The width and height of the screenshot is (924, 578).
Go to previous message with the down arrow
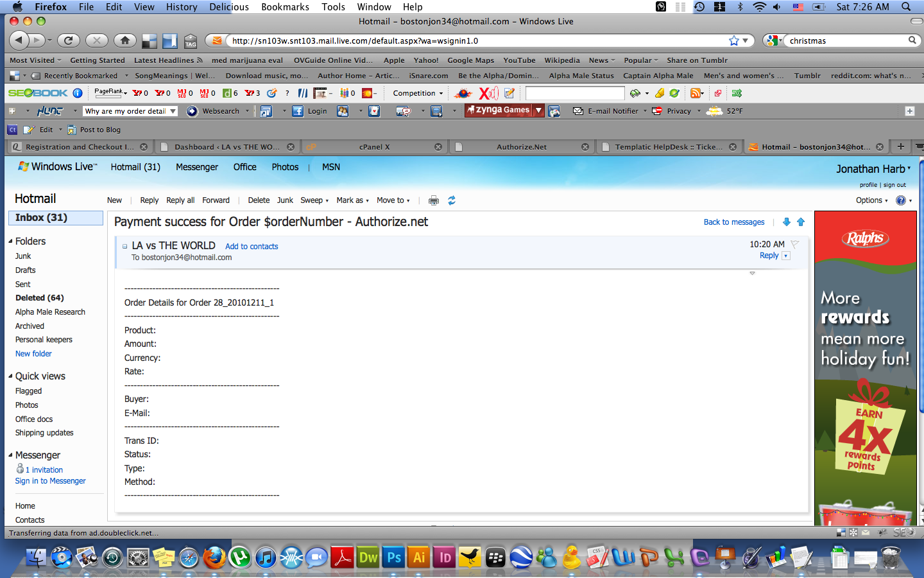tap(787, 222)
